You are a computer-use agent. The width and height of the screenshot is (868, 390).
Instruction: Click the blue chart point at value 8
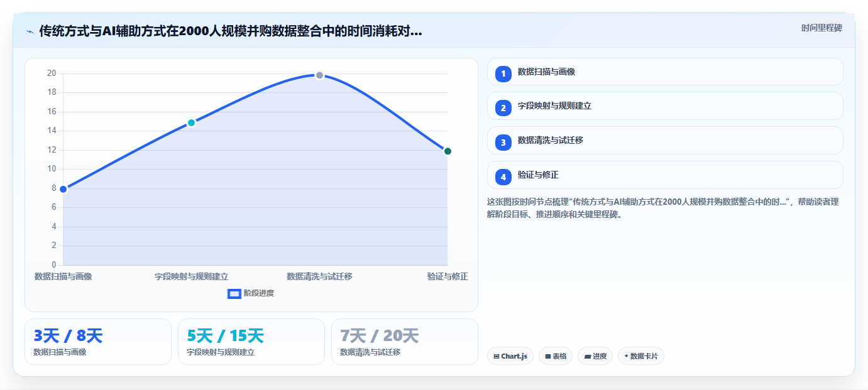click(x=63, y=189)
